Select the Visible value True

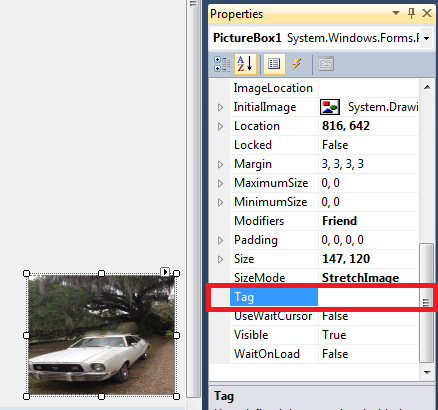[334, 335]
